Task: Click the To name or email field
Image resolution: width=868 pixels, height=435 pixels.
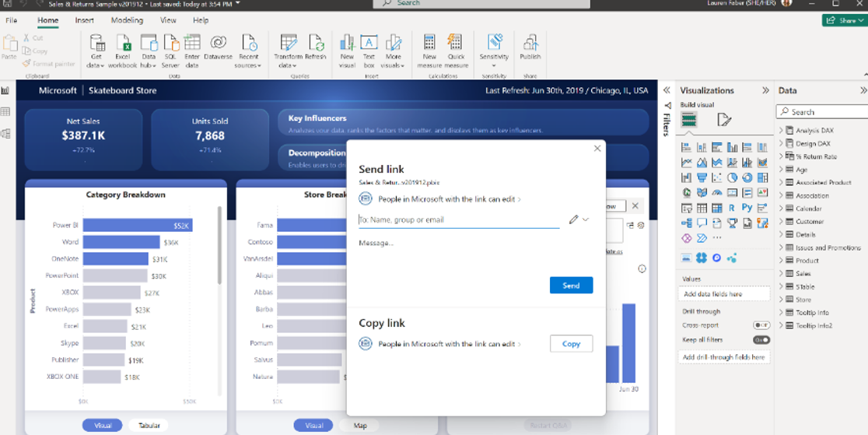Action: [459, 219]
